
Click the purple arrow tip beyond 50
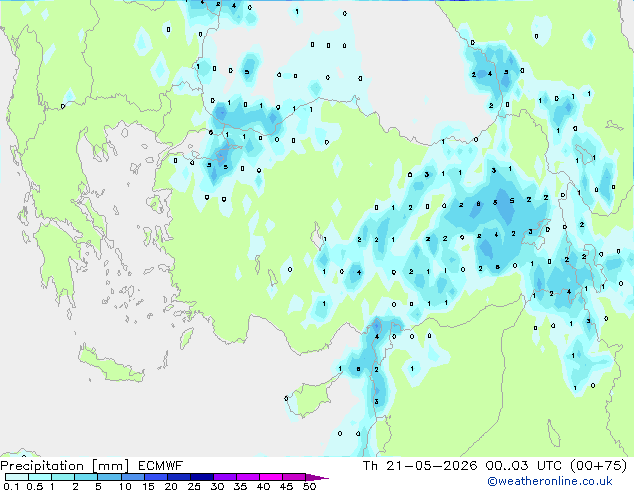tap(317, 477)
